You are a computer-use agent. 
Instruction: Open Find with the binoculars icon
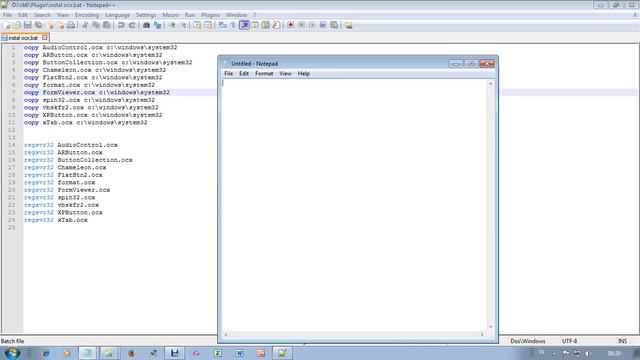pyautogui.click(x=146, y=25)
